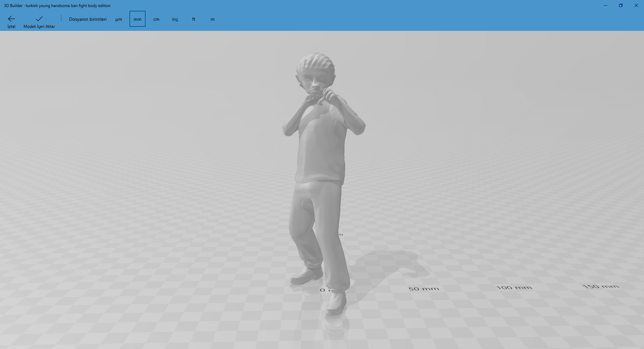Close the 3D Builder window
The width and height of the screenshot is (644, 349).
coord(636,5)
